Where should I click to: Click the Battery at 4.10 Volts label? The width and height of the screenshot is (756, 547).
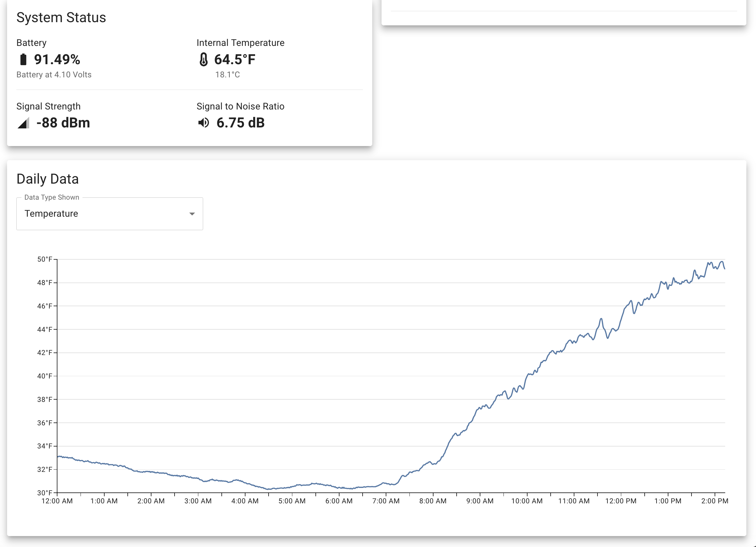click(x=54, y=74)
